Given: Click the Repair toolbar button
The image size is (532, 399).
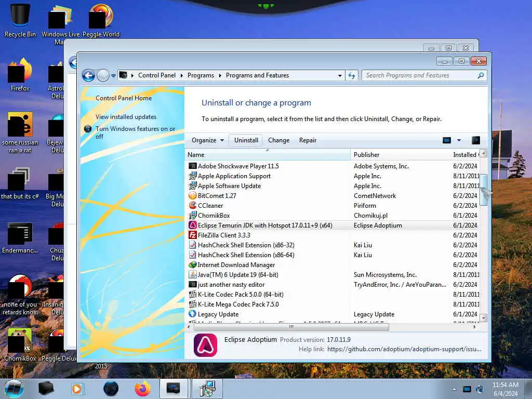Looking at the screenshot, I should pos(308,140).
